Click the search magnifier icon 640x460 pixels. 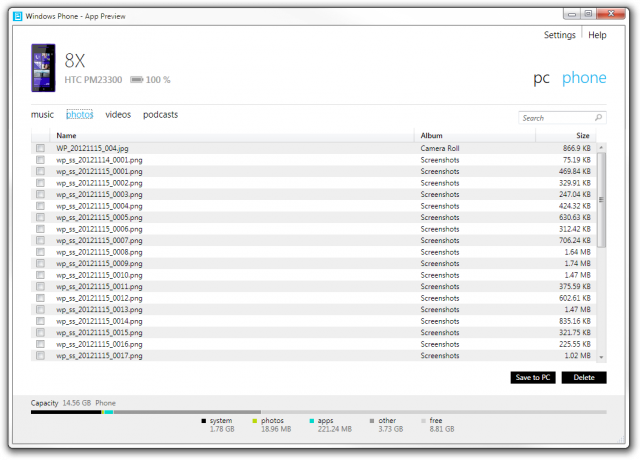598,118
